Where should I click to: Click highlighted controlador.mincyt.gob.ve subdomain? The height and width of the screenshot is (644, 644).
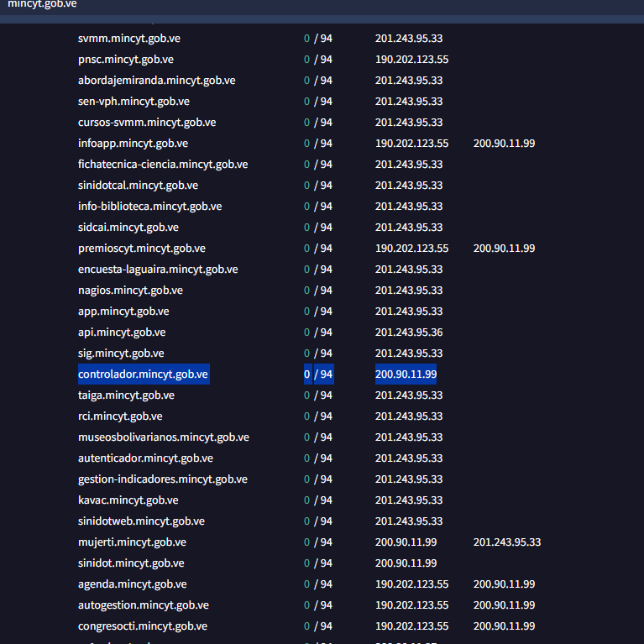[x=143, y=374]
